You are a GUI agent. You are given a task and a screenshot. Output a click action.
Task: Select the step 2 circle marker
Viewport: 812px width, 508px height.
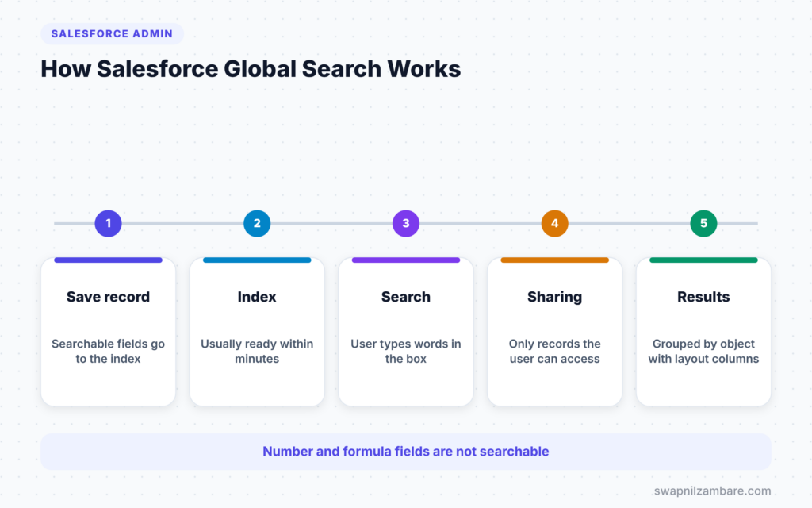click(257, 223)
